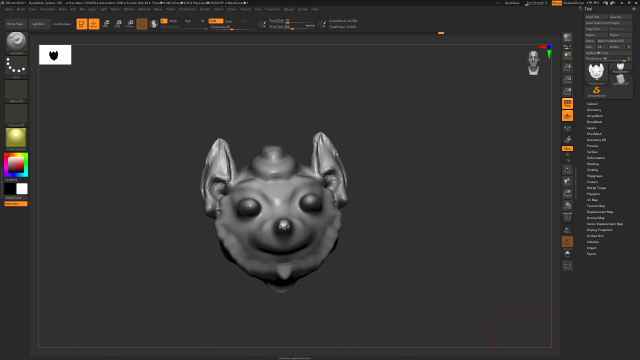This screenshot has height=360, width=640.
Task: Expand the Masking subpalette
Action: point(593,164)
